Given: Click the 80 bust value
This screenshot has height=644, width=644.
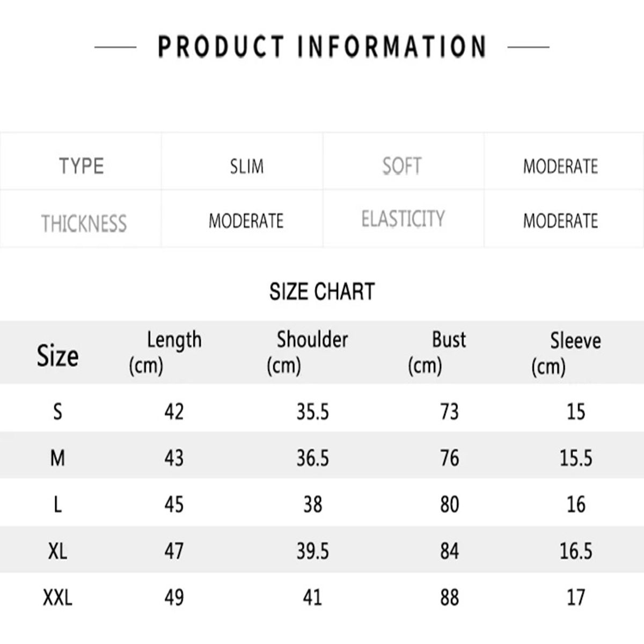Looking at the screenshot, I should [x=450, y=504].
